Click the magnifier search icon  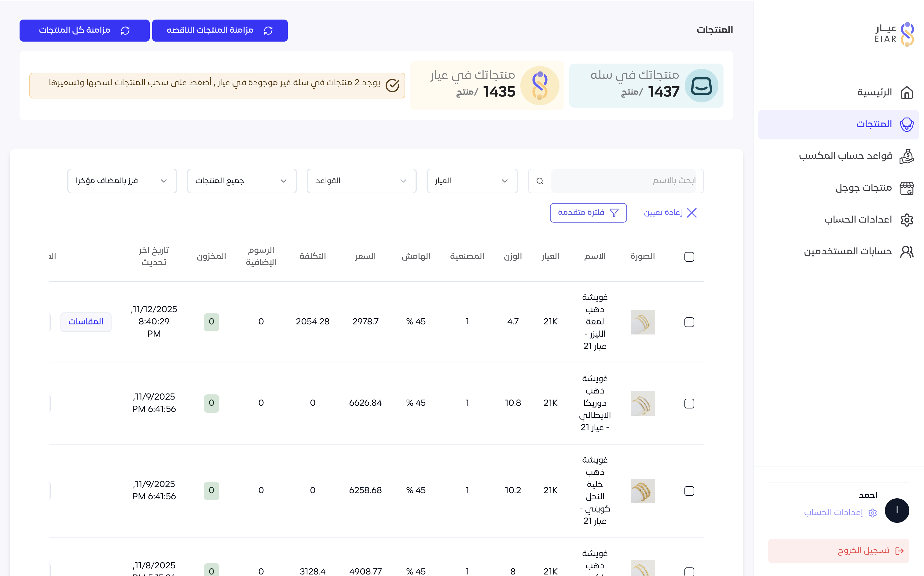point(540,181)
